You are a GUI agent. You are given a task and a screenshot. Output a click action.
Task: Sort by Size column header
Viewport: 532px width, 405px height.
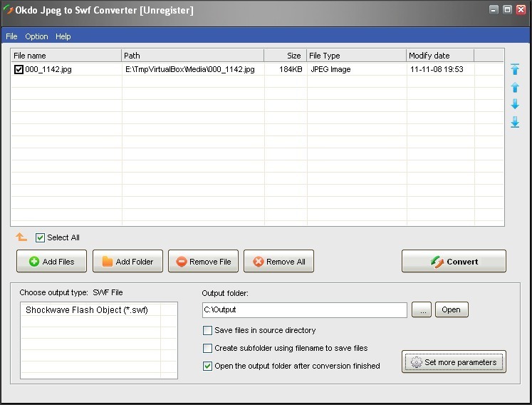286,56
